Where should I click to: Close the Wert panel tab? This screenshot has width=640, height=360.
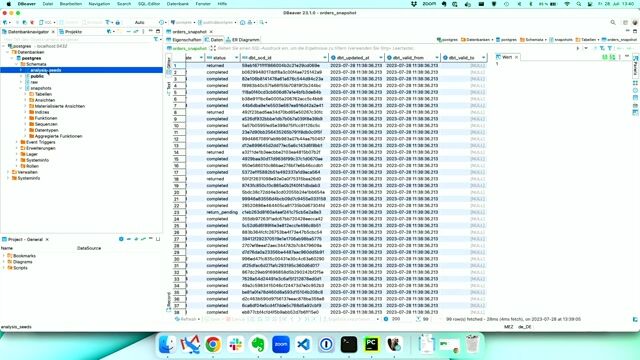516,57
